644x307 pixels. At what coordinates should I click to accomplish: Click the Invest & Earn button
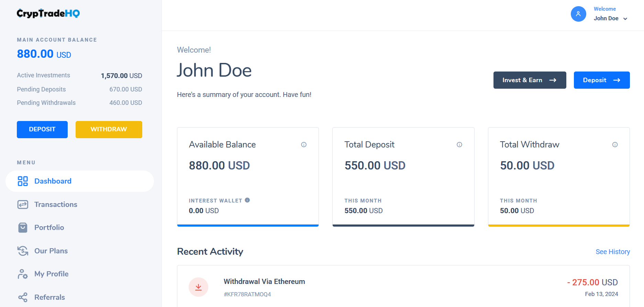point(530,80)
